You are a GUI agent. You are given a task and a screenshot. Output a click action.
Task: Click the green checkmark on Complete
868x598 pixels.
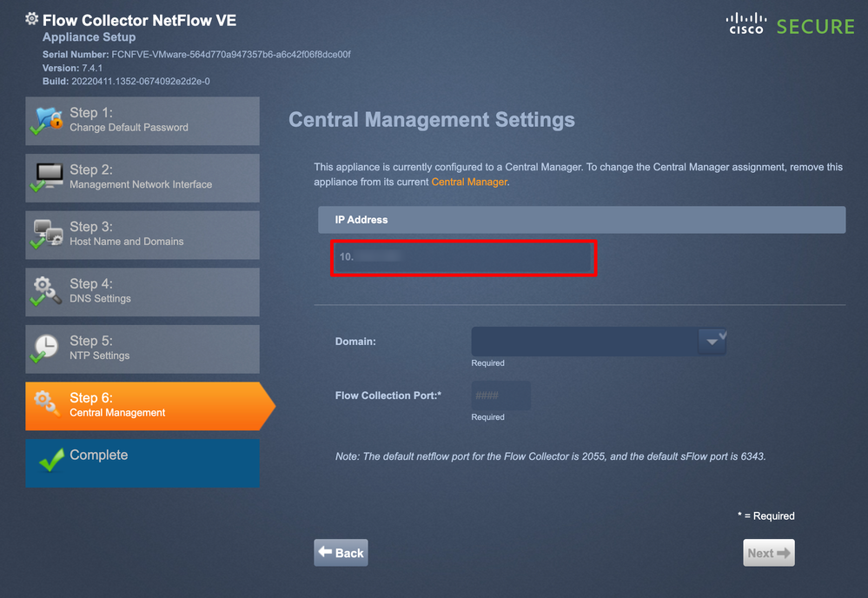click(52, 460)
